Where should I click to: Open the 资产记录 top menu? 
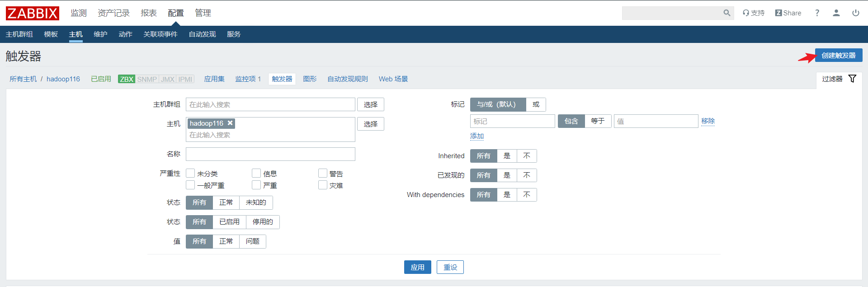114,13
